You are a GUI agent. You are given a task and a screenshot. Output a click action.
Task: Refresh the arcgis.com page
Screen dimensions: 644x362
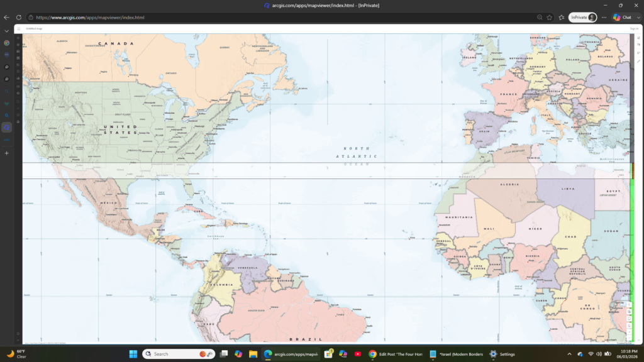click(18, 17)
